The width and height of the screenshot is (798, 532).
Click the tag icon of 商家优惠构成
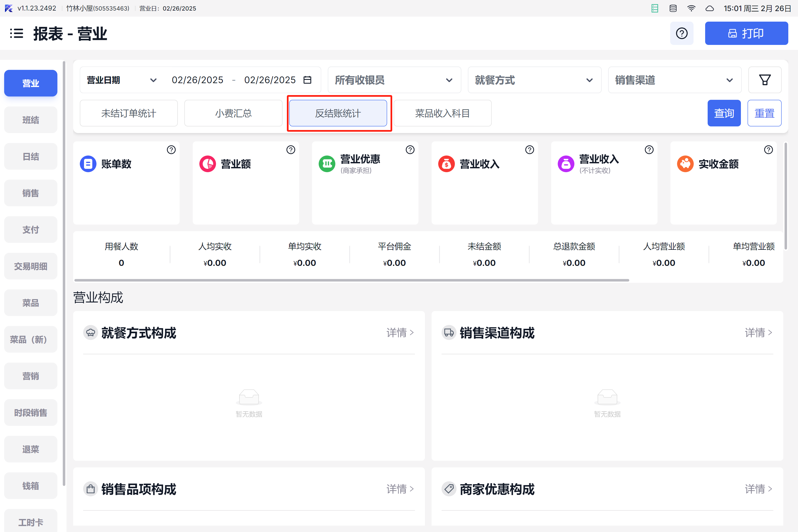[449, 489]
